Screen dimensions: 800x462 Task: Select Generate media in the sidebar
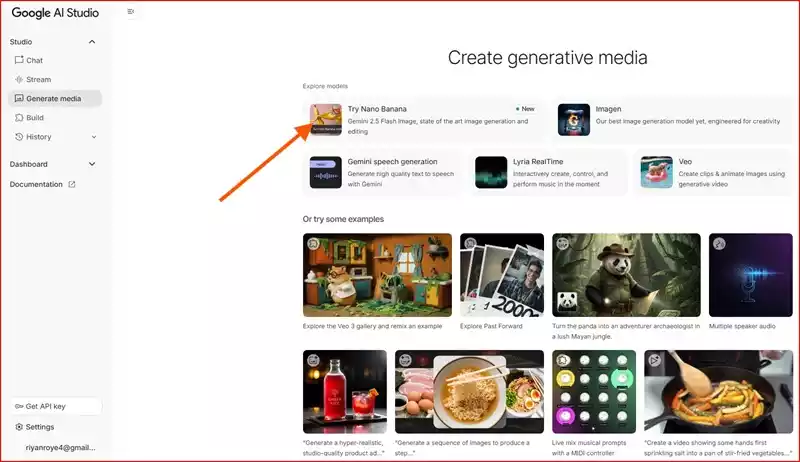[55, 98]
